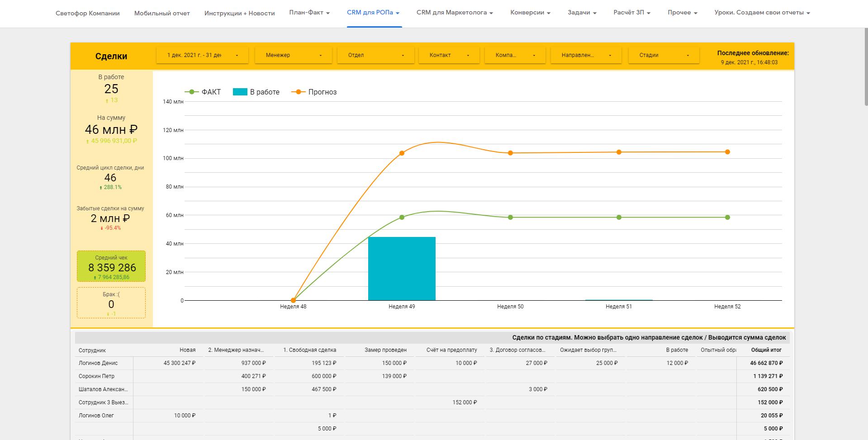Open the Направление filter dropdown
The height and width of the screenshot is (440, 868).
[586, 55]
